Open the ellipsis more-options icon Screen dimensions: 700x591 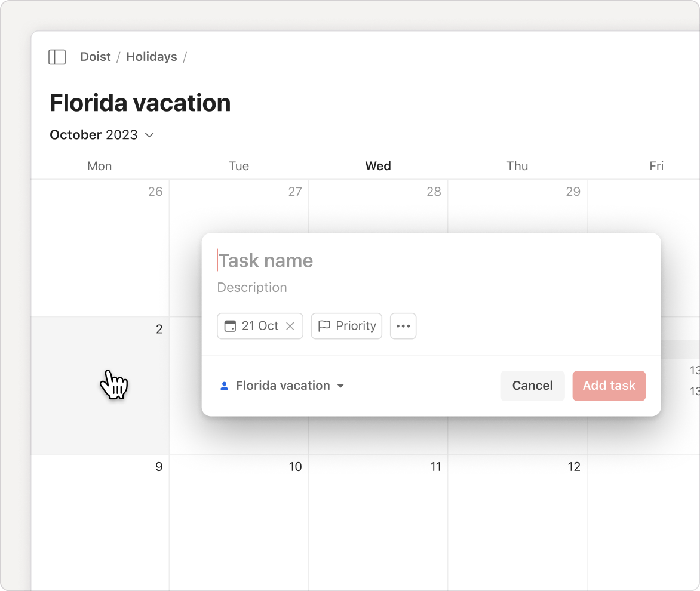pyautogui.click(x=403, y=326)
